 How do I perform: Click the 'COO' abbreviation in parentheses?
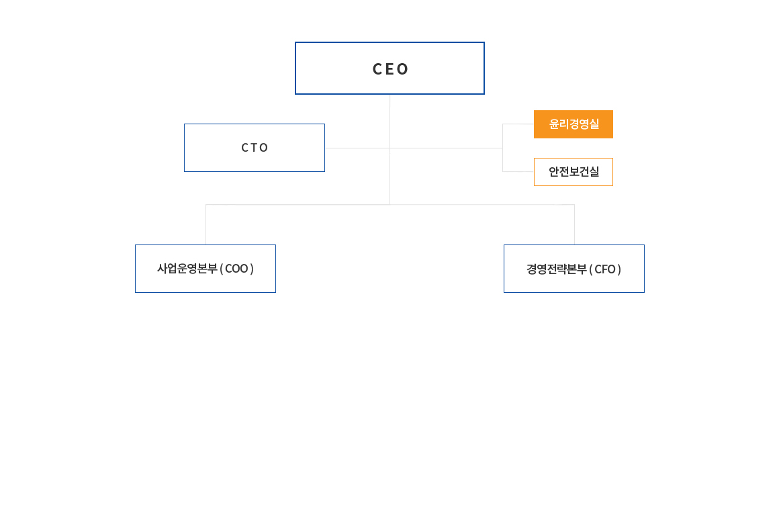pos(236,269)
